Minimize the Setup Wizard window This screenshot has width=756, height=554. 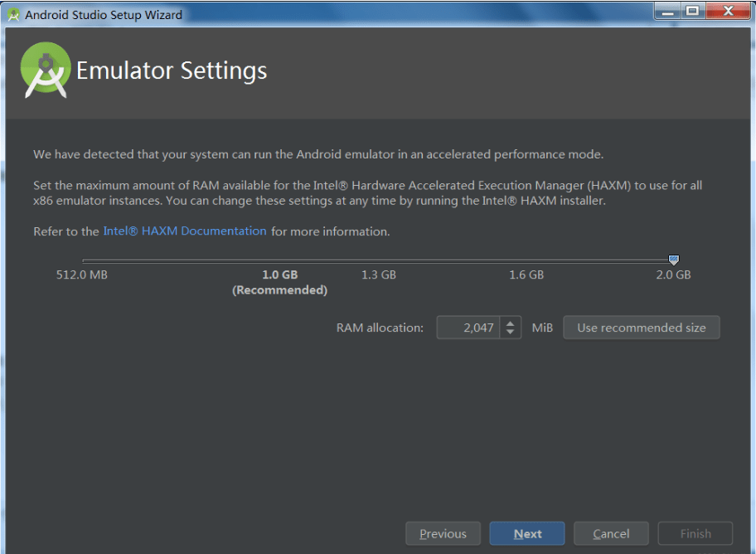pyautogui.click(x=668, y=11)
